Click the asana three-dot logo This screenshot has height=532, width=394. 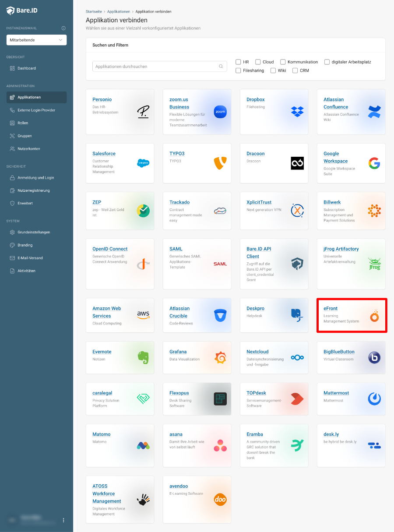pyautogui.click(x=220, y=446)
